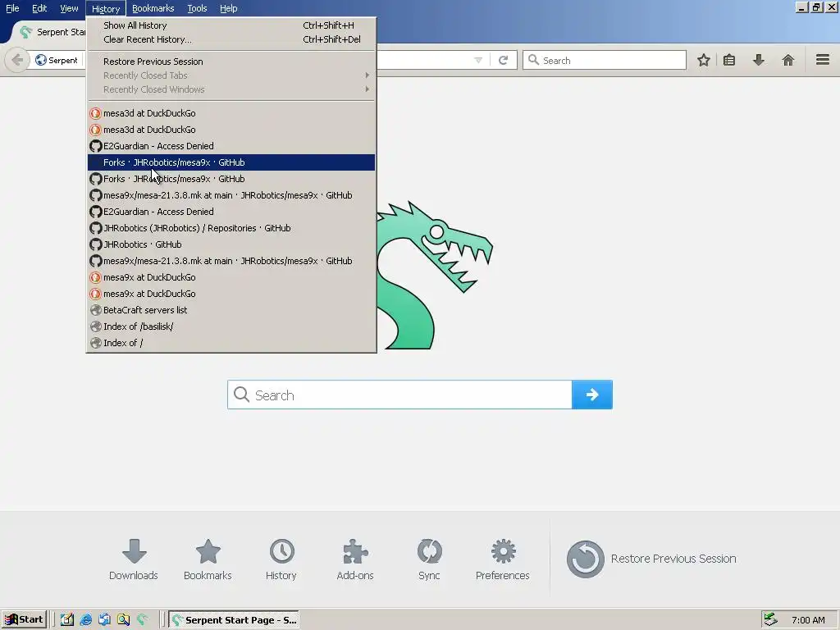Open the hamburger application menu
Viewport: 840px width, 630px height.
tap(823, 59)
